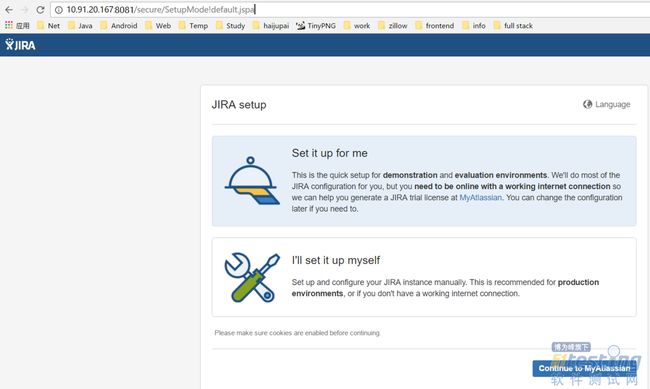The width and height of the screenshot is (650, 389).
Task: Open the Temp bookmarks folder
Action: tap(193, 26)
